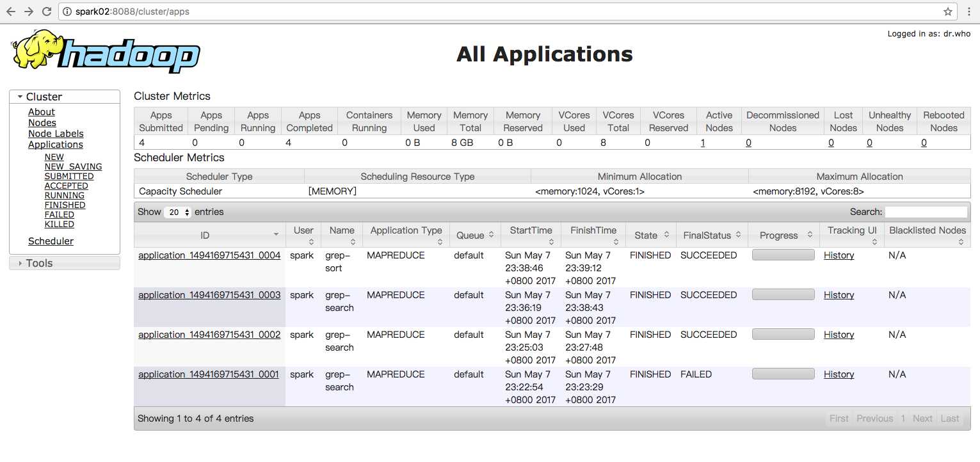Open the Applications sidebar link
Viewport: 980px width, 462px height.
tap(56, 145)
